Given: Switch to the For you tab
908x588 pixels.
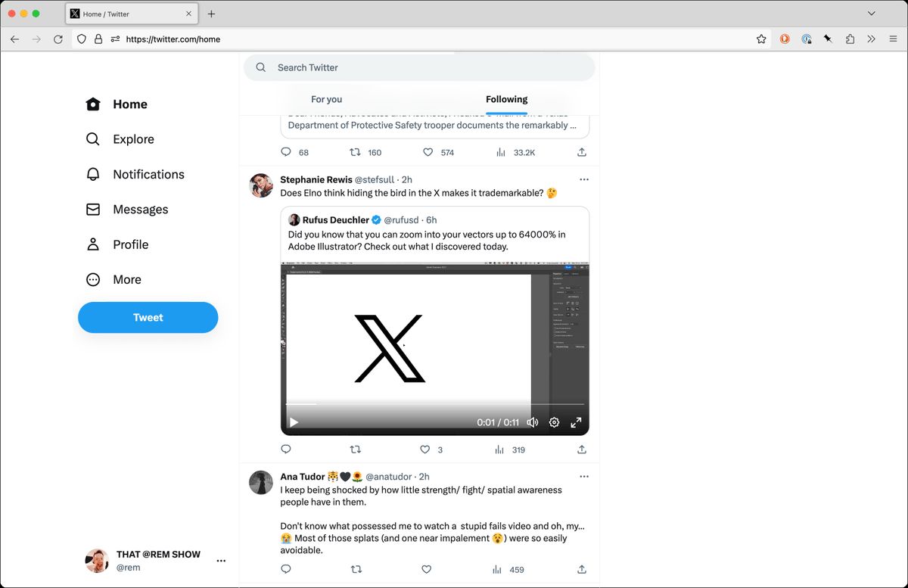Looking at the screenshot, I should (x=327, y=99).
